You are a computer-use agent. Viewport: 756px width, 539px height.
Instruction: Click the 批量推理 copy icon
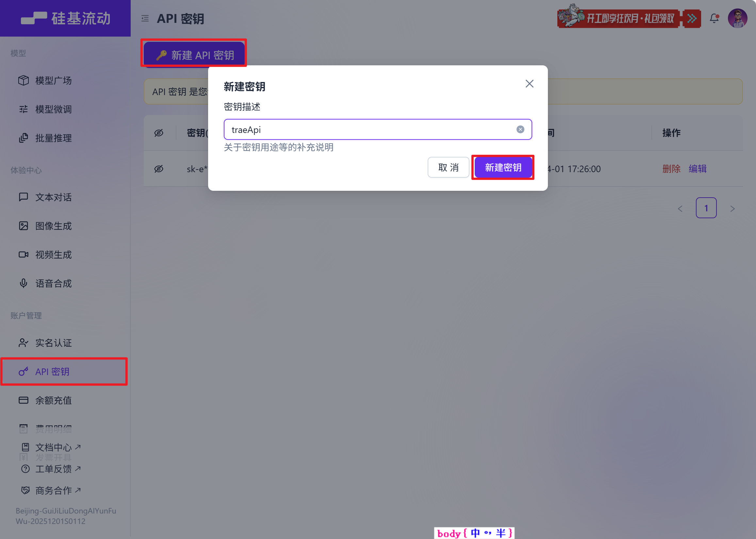(x=23, y=138)
